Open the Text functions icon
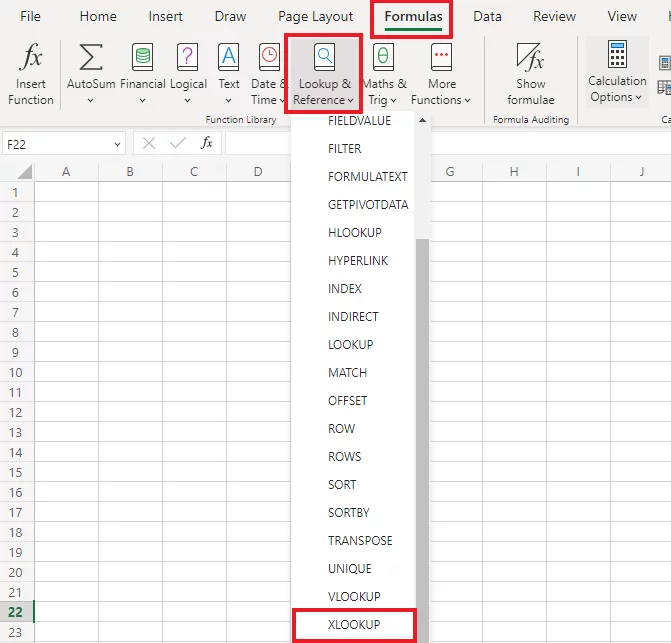671x643 pixels. click(229, 57)
